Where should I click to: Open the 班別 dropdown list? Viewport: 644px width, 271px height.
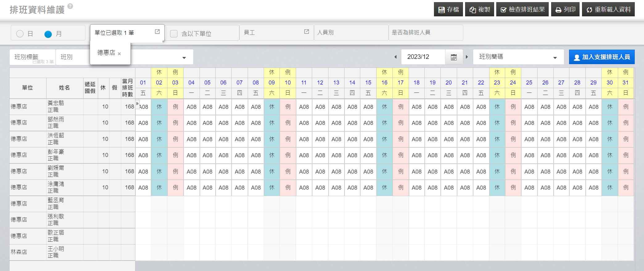tap(184, 58)
